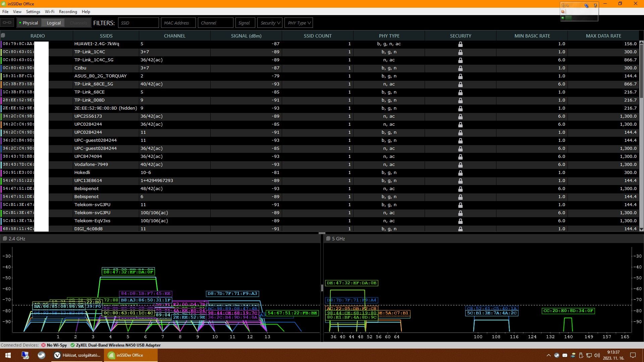The image size is (644, 362).
Task: Click the red No Wi-Spy status icon
Action: (x=44, y=345)
